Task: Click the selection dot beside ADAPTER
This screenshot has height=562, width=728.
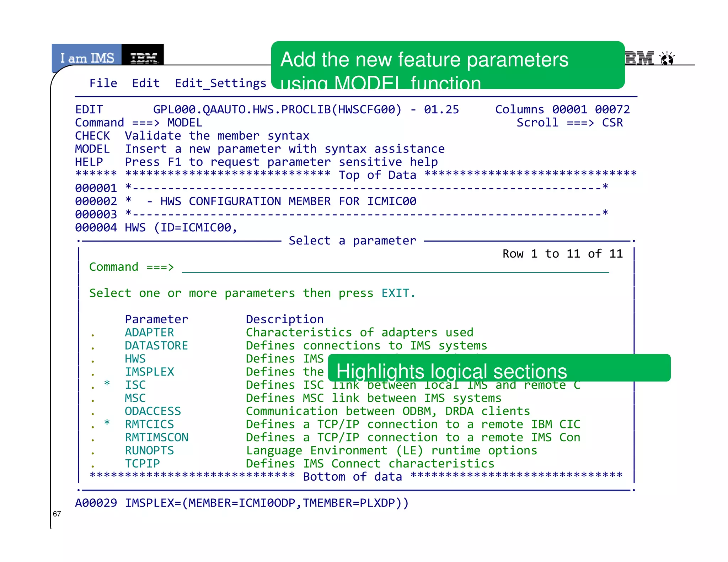Action: [92, 335]
